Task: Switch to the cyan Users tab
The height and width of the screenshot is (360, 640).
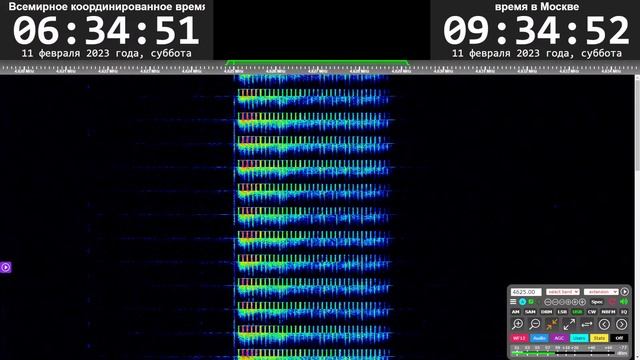Action: tap(579, 338)
